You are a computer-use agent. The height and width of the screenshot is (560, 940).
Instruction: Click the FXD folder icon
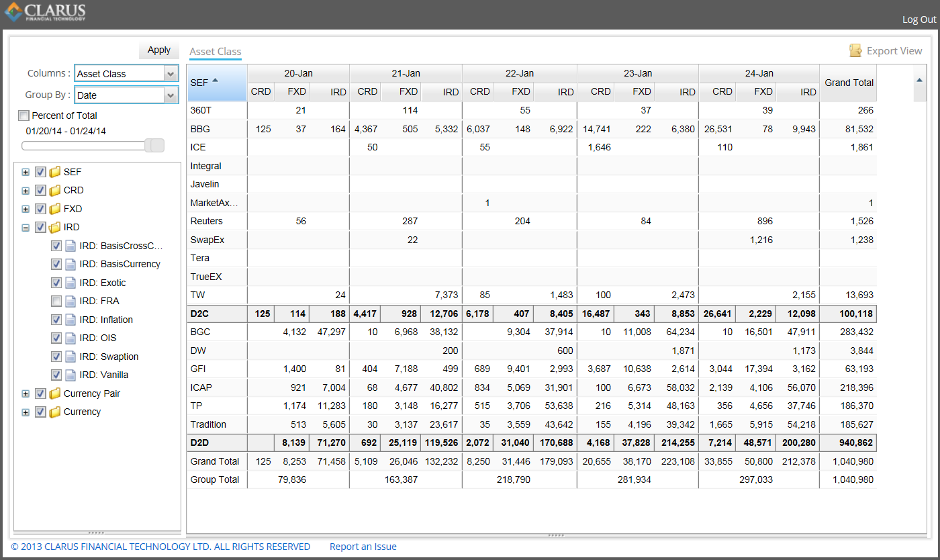pyautogui.click(x=55, y=209)
